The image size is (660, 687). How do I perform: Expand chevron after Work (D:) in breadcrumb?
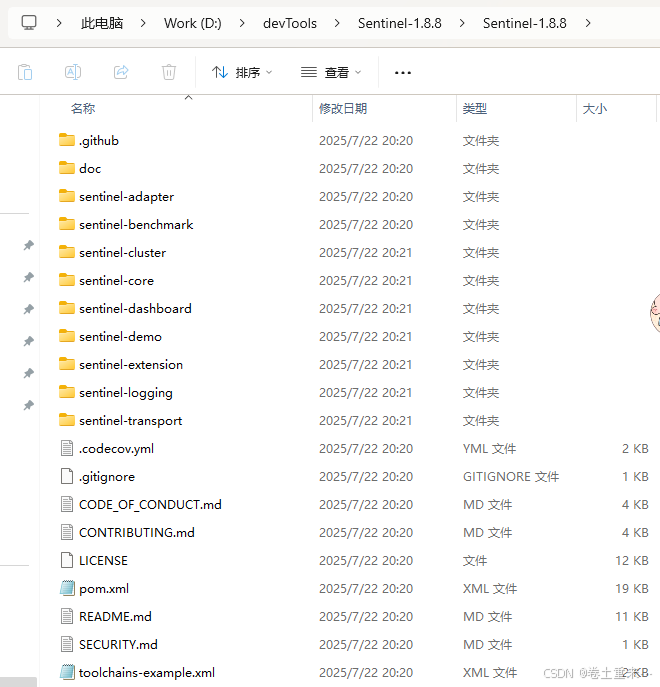point(242,23)
